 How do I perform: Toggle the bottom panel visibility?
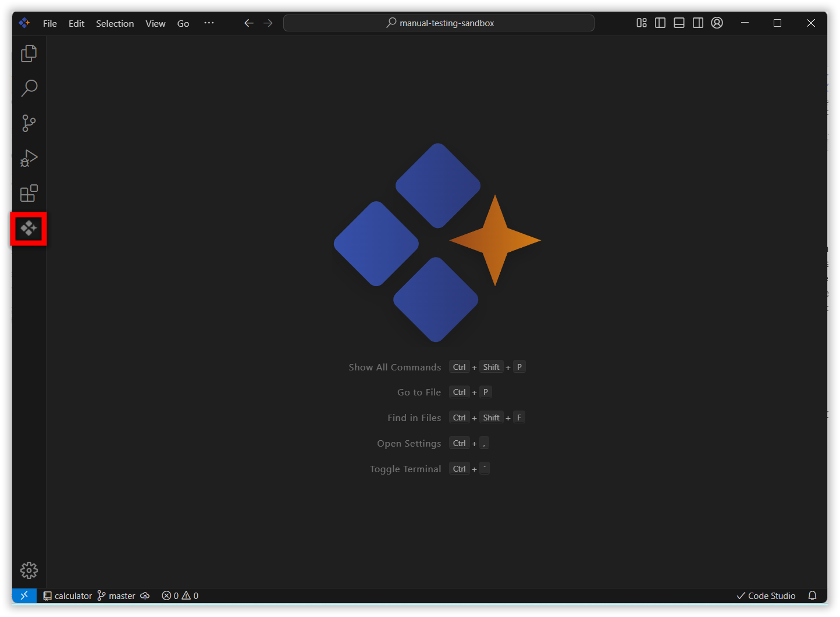pyautogui.click(x=679, y=23)
